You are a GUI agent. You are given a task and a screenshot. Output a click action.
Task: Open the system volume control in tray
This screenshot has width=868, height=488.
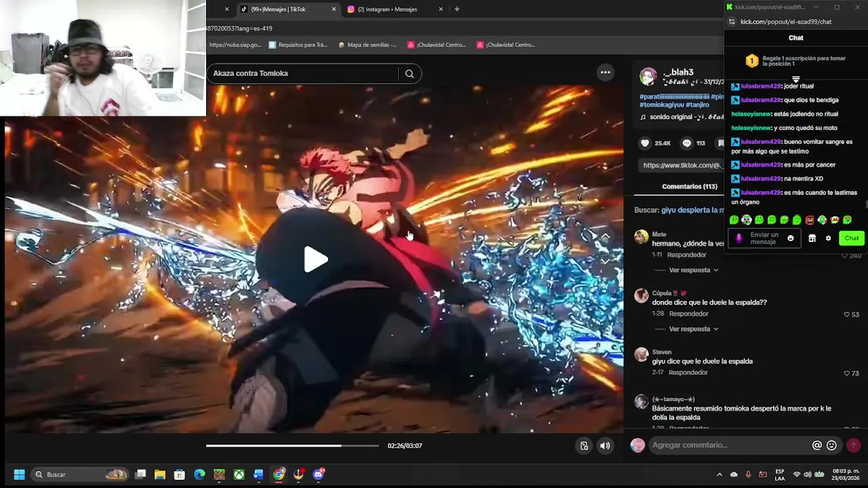click(808, 474)
